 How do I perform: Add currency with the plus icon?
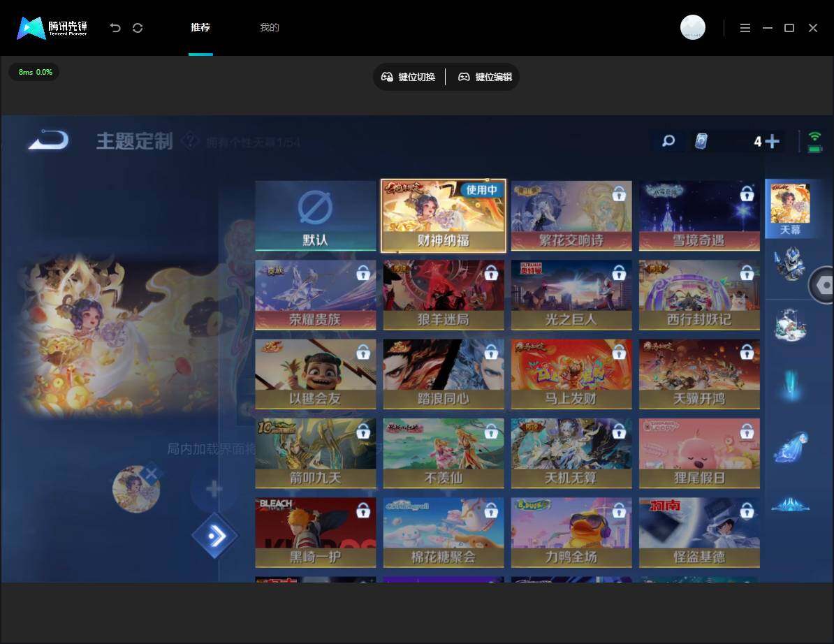pos(772,141)
